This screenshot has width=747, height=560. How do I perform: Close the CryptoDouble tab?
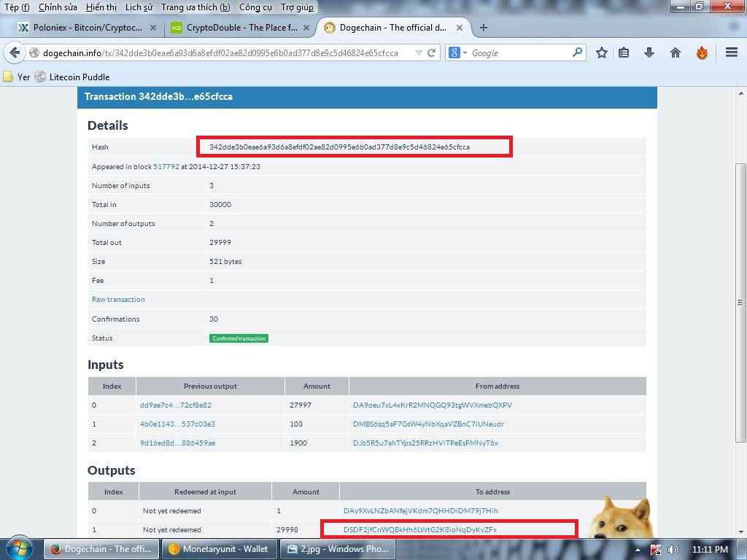click(306, 28)
